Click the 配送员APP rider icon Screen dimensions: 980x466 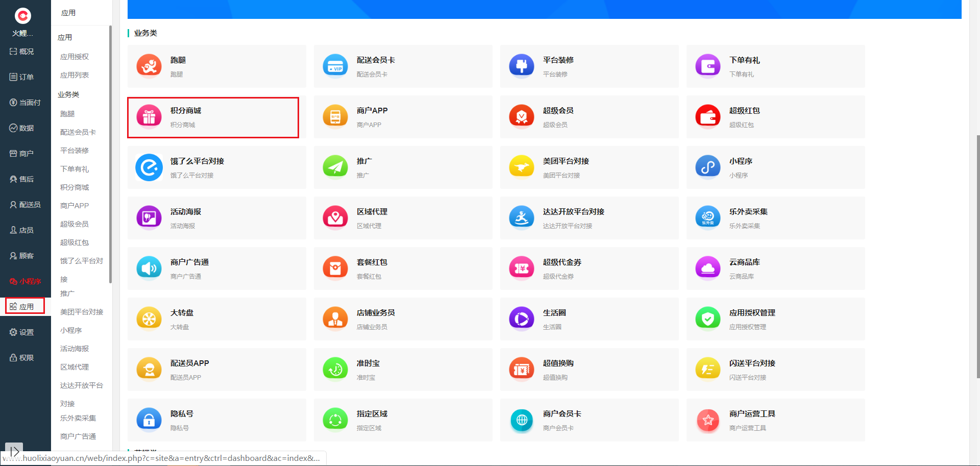[x=149, y=370]
